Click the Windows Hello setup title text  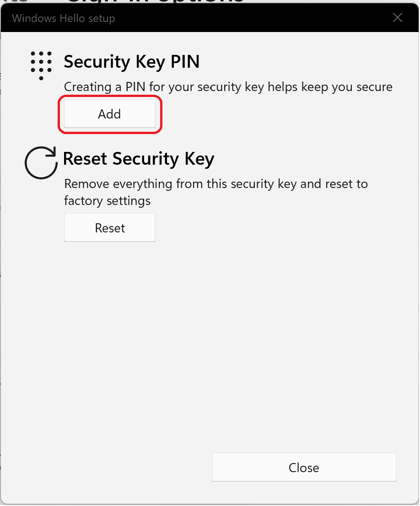[64, 18]
